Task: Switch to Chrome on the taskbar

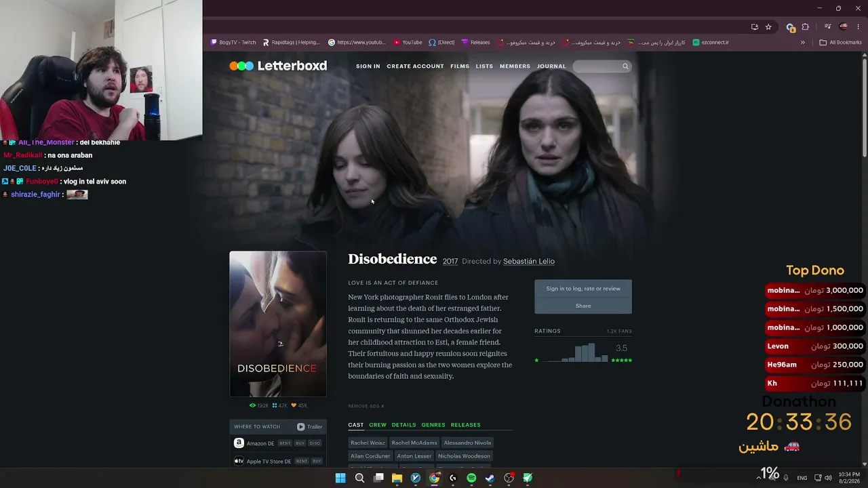Action: click(x=434, y=478)
